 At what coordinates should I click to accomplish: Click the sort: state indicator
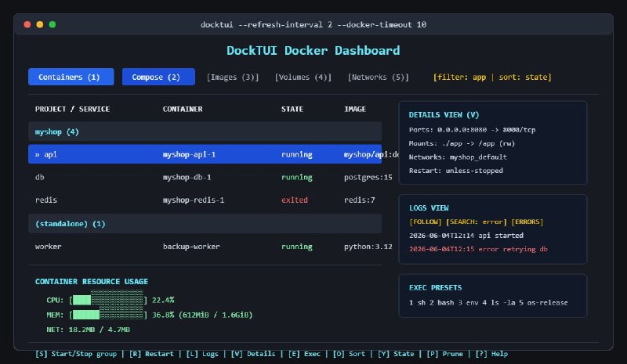coord(524,77)
